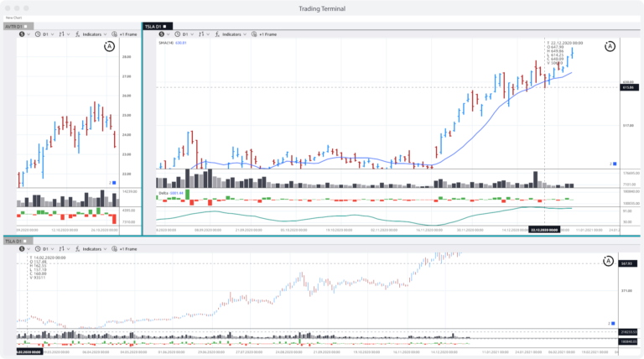Click the +1 Frame clock icon in bottom TSLA toolbar
This screenshot has width=644, height=359.
coord(115,249)
